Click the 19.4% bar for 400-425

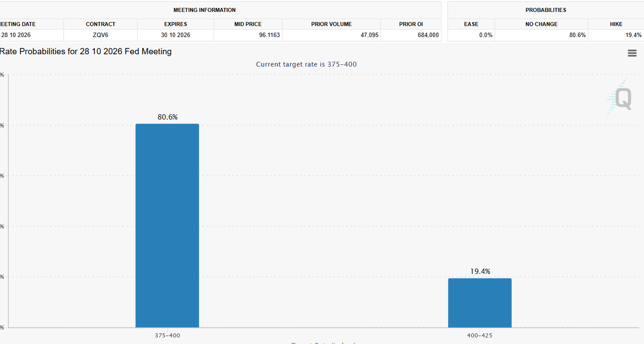pyautogui.click(x=480, y=303)
